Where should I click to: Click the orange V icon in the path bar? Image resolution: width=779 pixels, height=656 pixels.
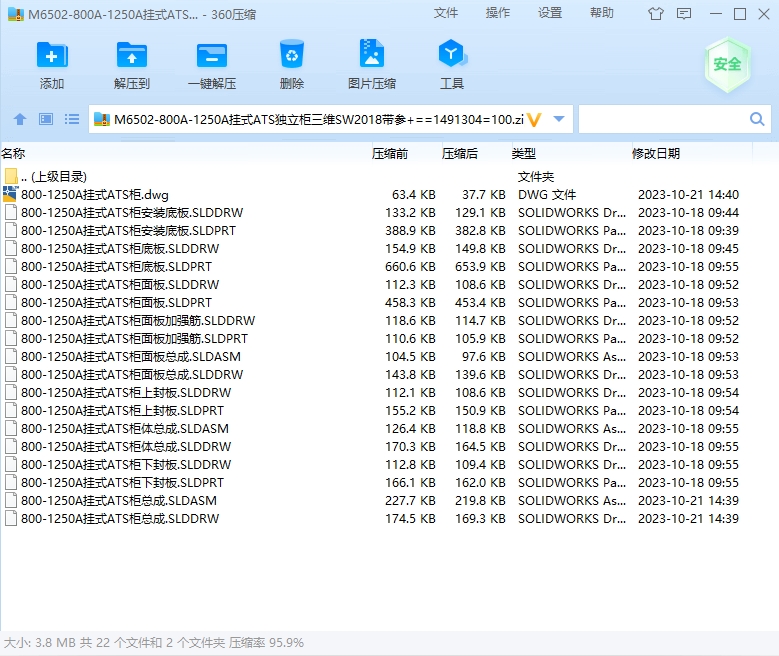click(534, 120)
